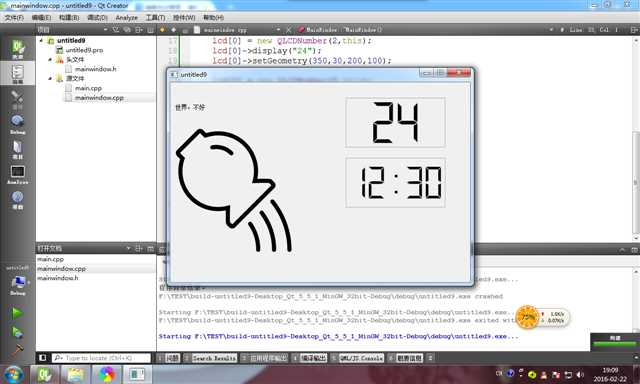Click the filter tree icon in 项目 panel
This screenshot has height=384, width=640.
116,29
